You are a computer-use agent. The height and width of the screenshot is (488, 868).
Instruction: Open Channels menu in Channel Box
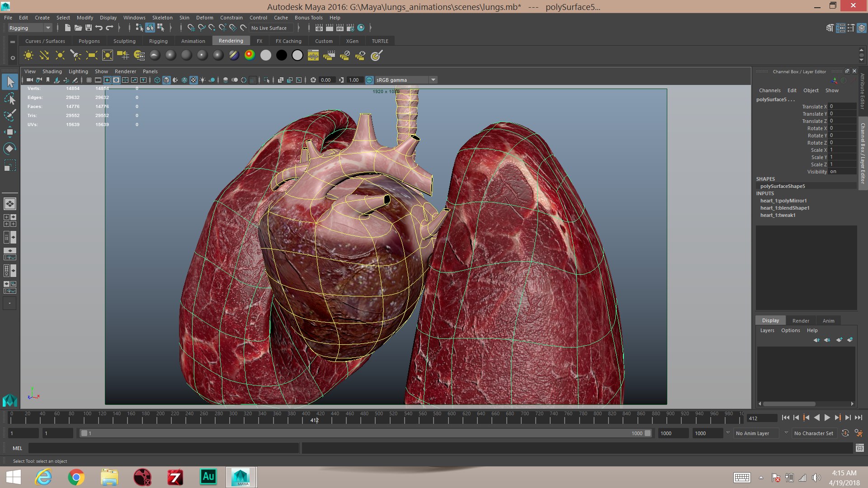[769, 90]
